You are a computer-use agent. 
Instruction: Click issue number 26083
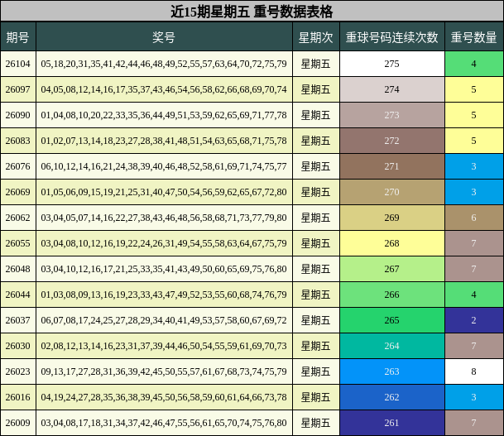pyautogui.click(x=18, y=141)
